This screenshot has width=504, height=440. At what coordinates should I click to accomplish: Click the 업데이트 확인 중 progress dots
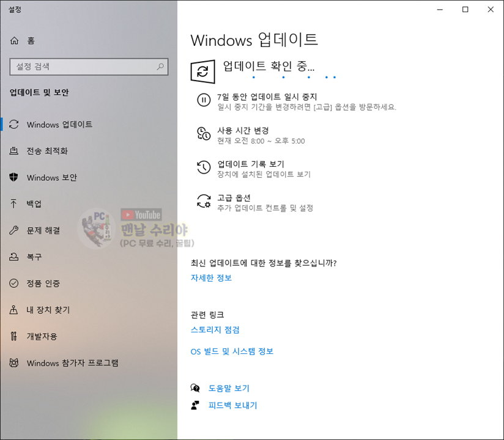(x=294, y=77)
